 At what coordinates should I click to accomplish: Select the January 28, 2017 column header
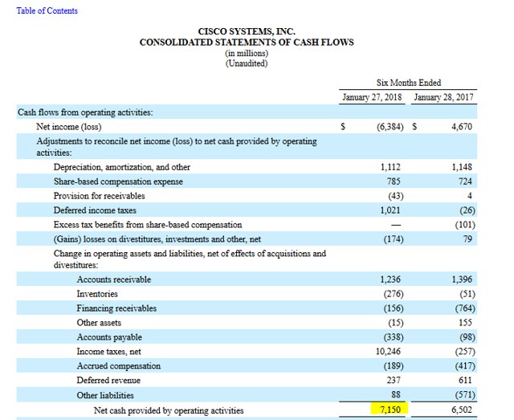445,98
